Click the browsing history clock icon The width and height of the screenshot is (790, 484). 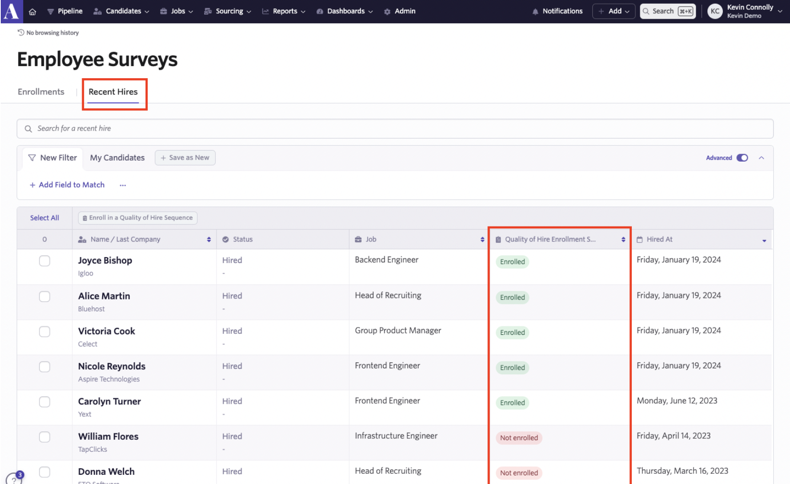(21, 32)
